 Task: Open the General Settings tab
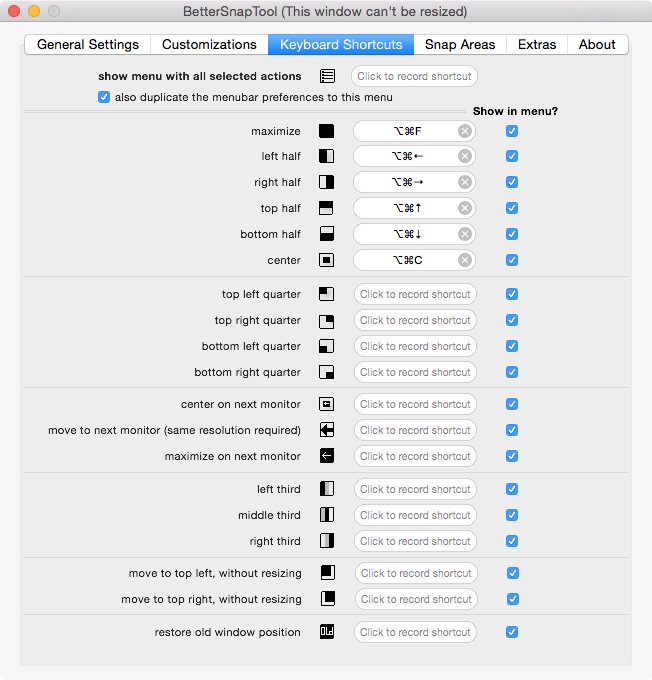point(88,45)
